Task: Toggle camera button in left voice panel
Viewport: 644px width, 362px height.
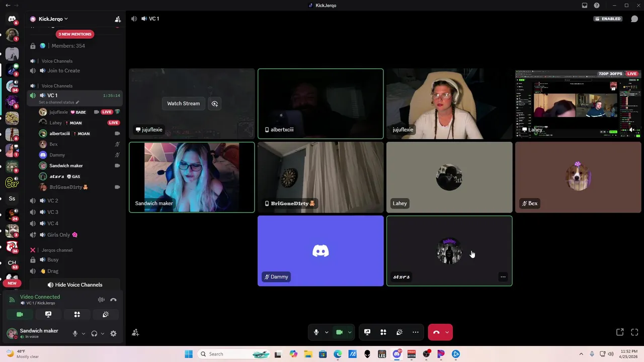Action: coord(20,314)
